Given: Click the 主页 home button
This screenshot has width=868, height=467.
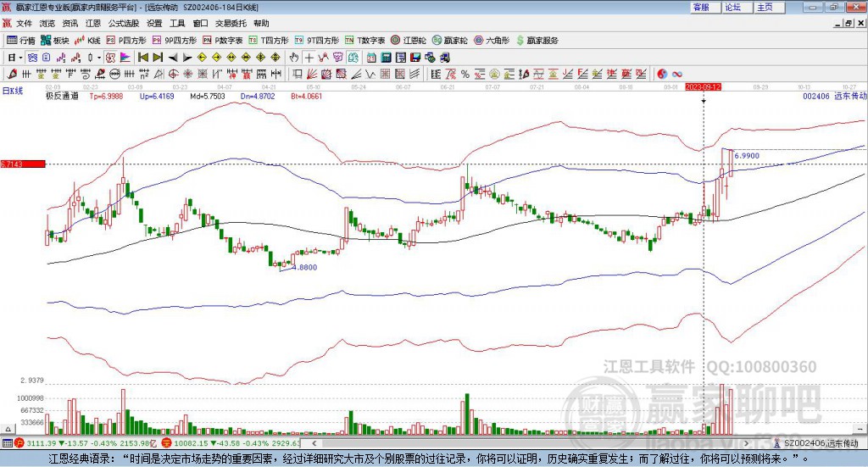Looking at the screenshot, I should (770, 7).
